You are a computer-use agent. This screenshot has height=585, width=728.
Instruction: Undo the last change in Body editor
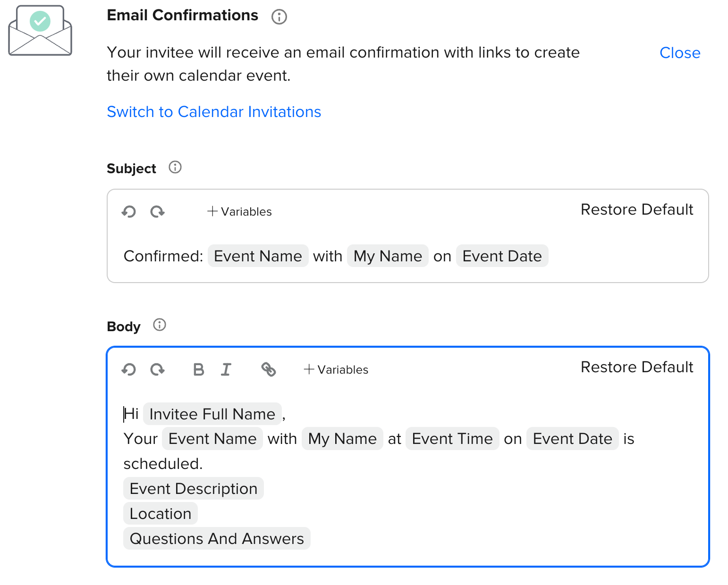[129, 369]
